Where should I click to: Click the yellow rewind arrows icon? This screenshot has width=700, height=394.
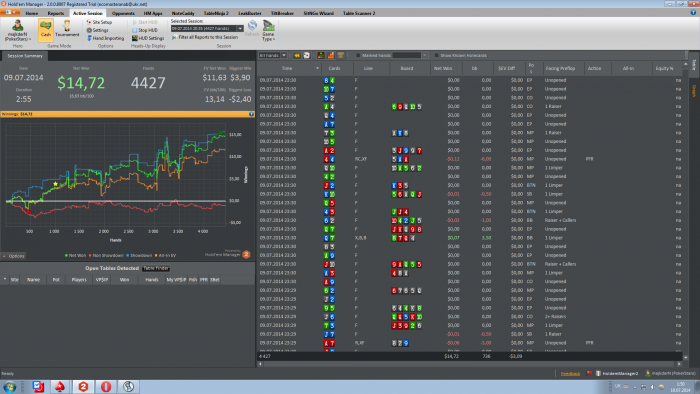pos(296,55)
